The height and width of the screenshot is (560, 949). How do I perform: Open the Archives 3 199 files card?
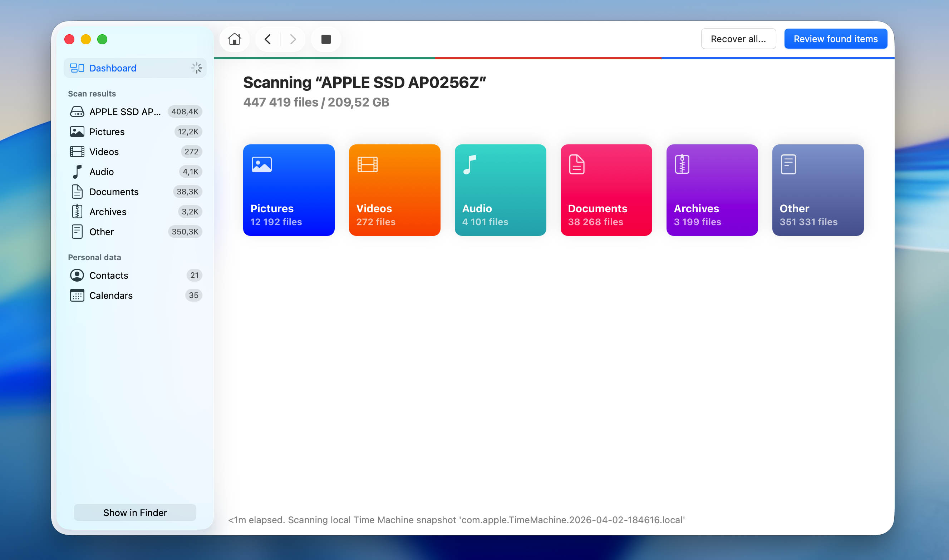click(x=712, y=190)
